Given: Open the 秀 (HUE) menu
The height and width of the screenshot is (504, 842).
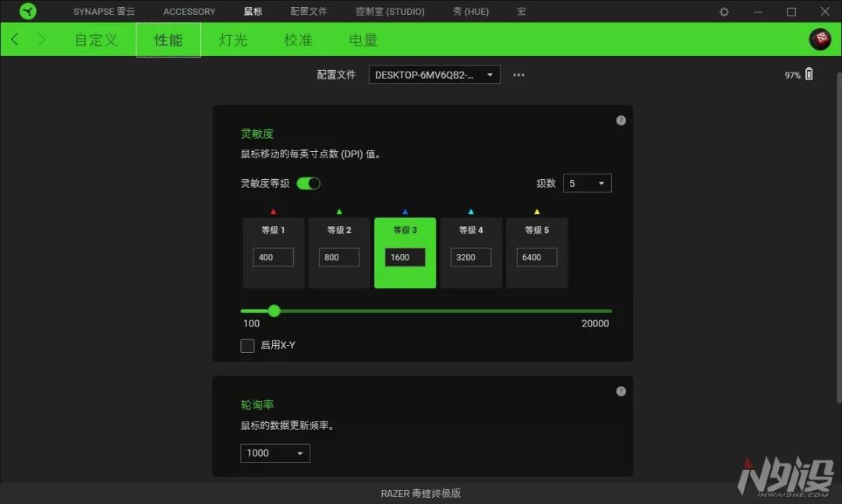Looking at the screenshot, I should [x=470, y=11].
